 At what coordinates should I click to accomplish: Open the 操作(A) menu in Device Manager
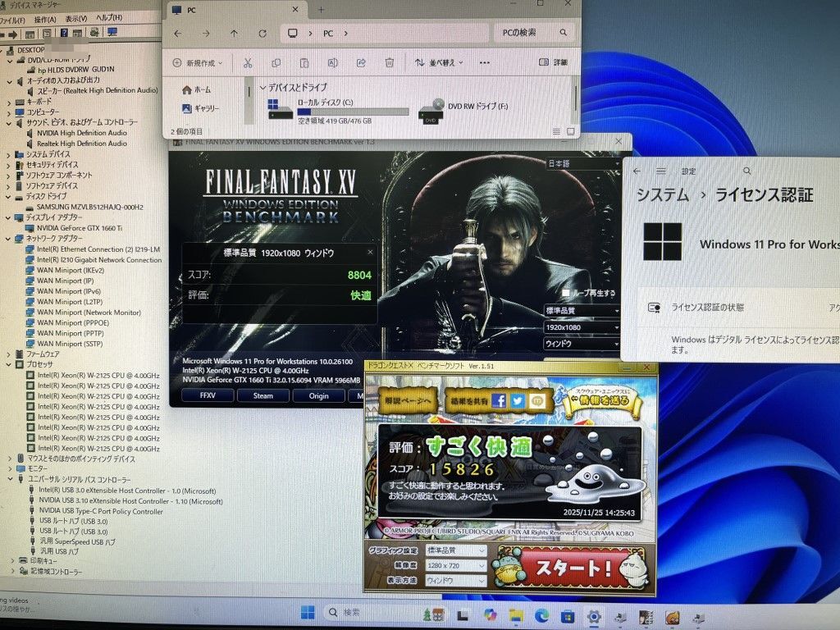point(45,18)
